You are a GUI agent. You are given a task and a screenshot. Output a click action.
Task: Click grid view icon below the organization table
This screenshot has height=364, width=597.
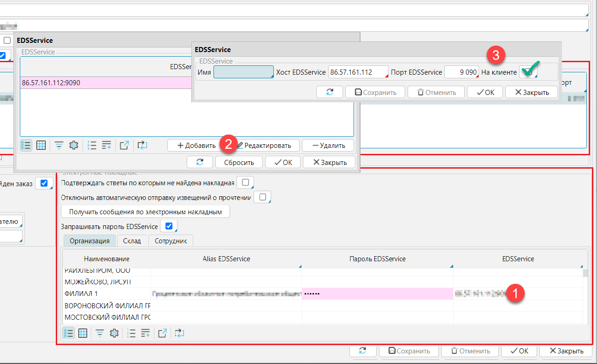(83, 333)
